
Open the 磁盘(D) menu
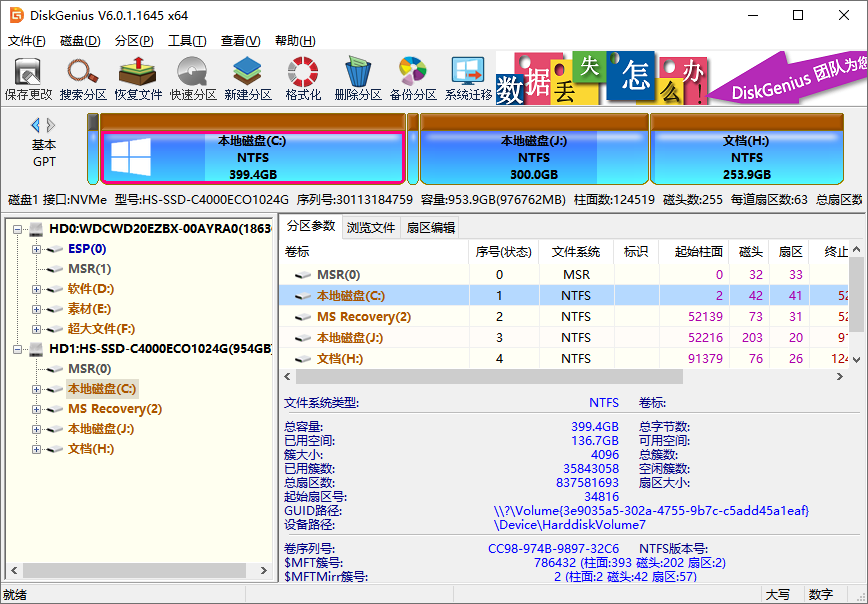(80, 41)
